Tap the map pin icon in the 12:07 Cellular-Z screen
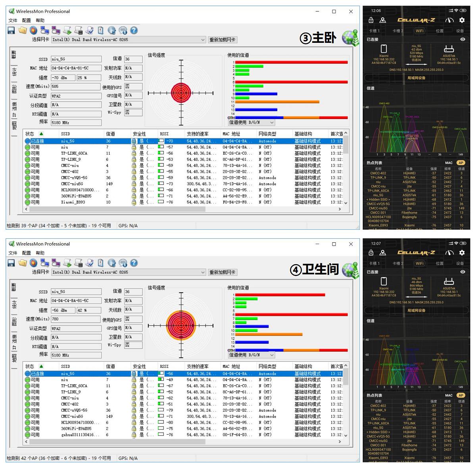This screenshot has width=476, height=468. (383, 253)
